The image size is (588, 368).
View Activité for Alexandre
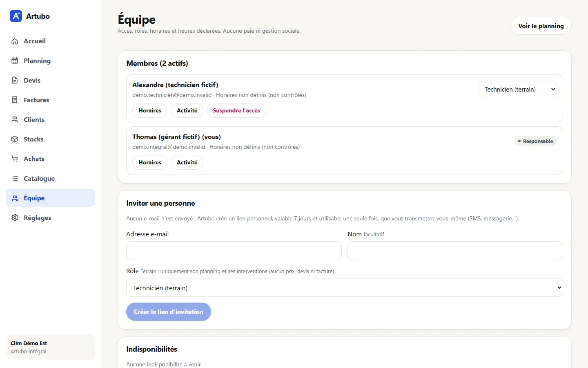point(187,110)
